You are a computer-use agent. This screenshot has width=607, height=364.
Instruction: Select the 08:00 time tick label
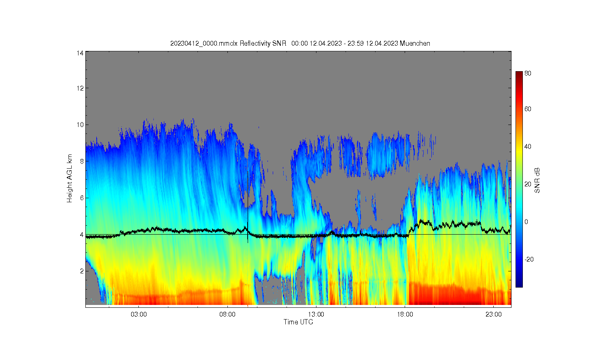227,314
